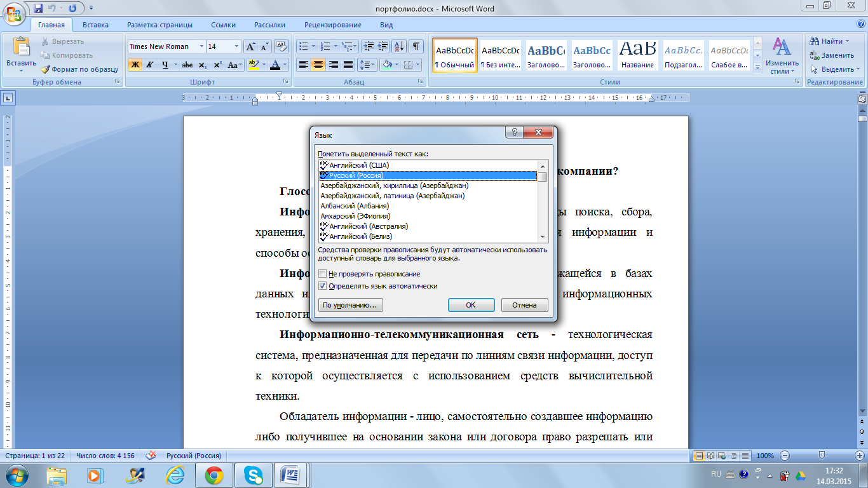Apply the 'Название' style
This screenshot has height=488, width=868.
click(638, 55)
